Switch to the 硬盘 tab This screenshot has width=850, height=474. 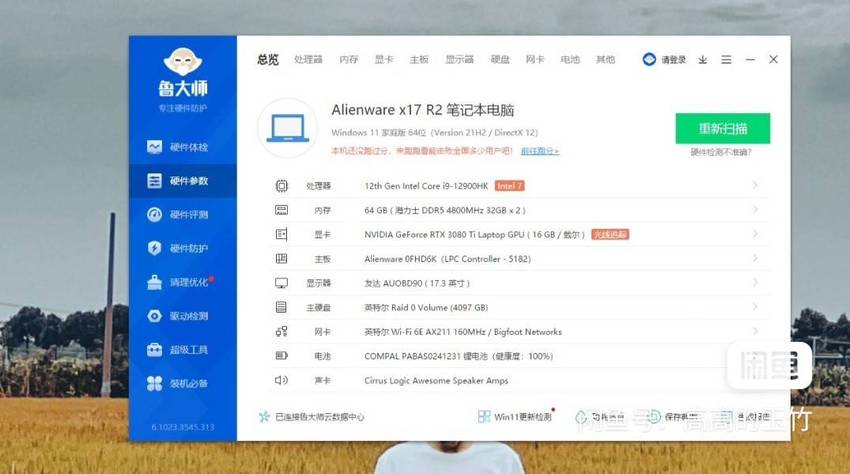500,60
